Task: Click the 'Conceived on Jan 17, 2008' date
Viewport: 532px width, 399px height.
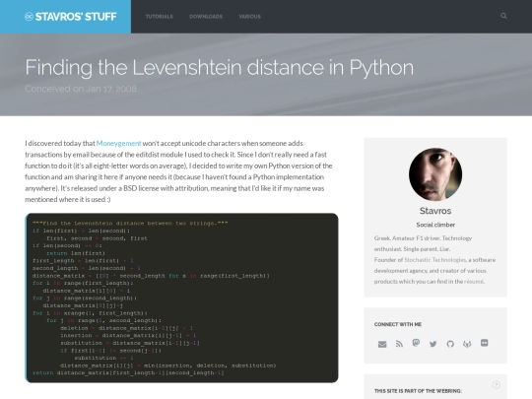Action: 81,89
